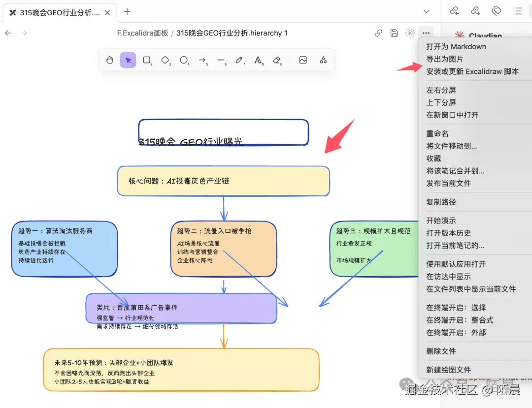
Task: Open the outline list icon in sidebar
Action: (517, 11)
